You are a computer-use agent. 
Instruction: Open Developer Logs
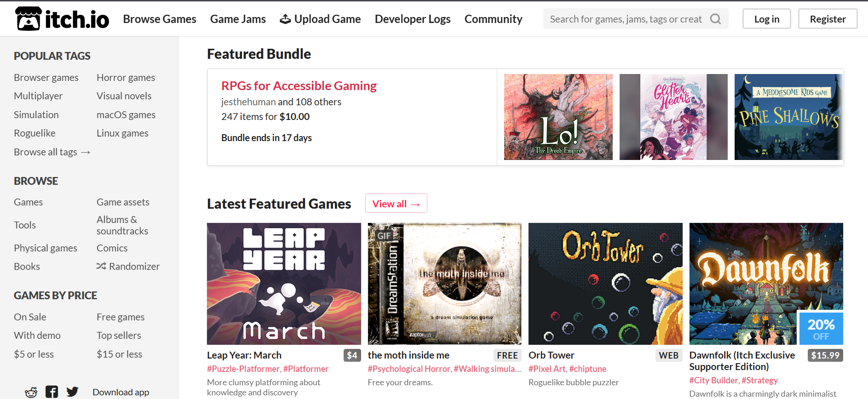tap(413, 19)
